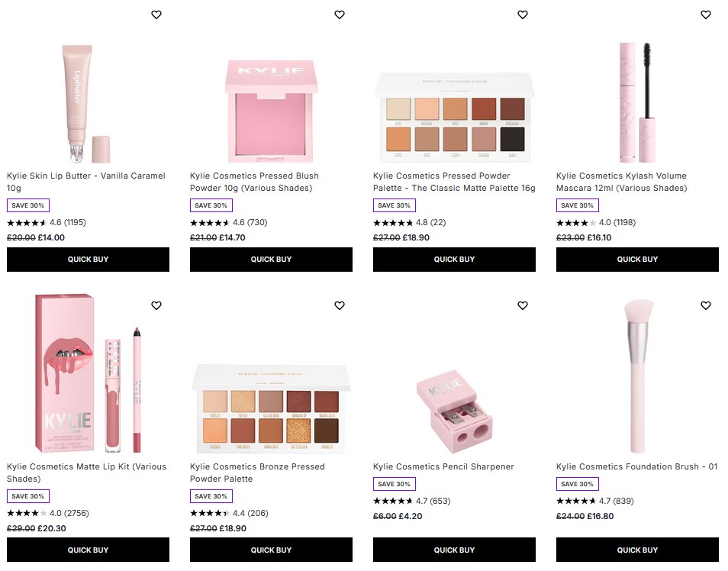728x571 pixels.
Task: Add Kylie Skin Lip Butter to wishlist
Action: point(156,15)
